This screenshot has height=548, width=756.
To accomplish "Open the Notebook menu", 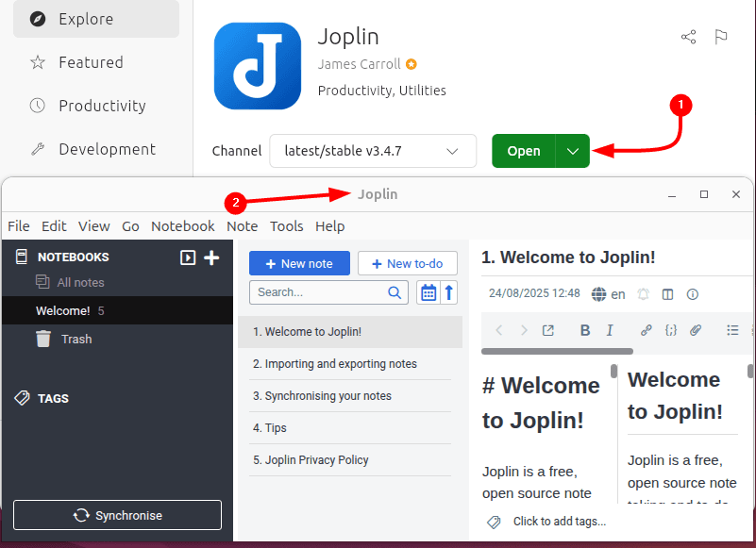I will click(x=183, y=226).
